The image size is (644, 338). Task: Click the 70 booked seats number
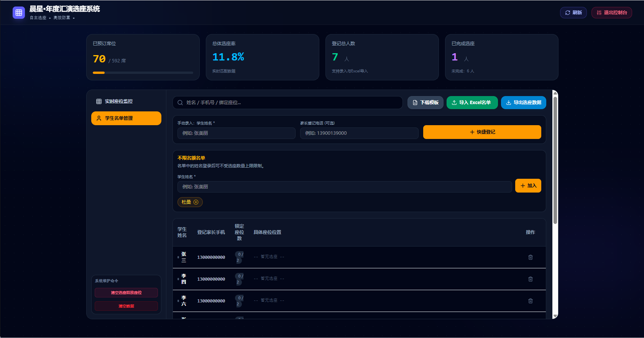coord(99,59)
